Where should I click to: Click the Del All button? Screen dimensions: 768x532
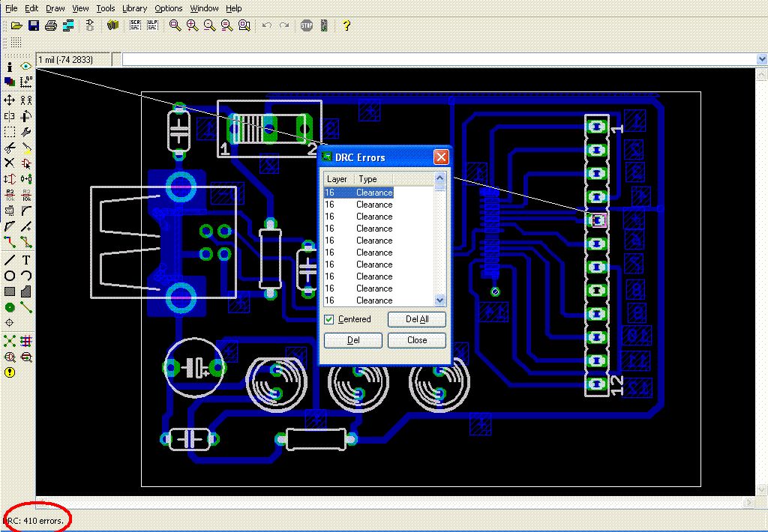click(417, 319)
